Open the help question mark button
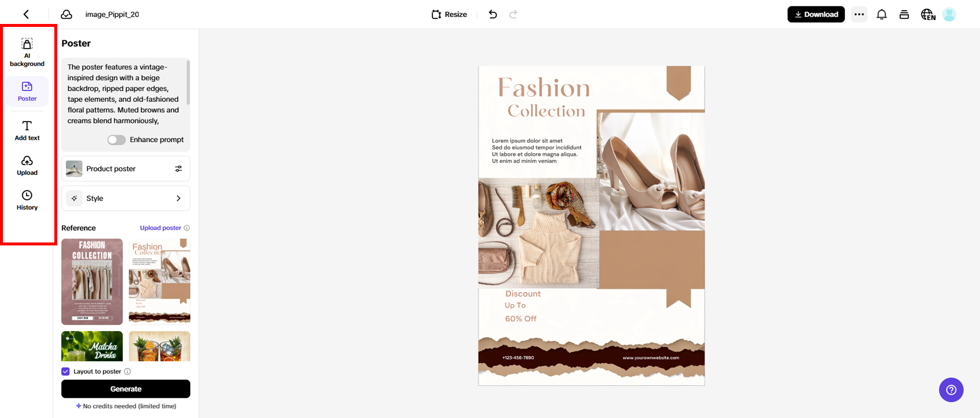The image size is (980, 418). pos(951,390)
